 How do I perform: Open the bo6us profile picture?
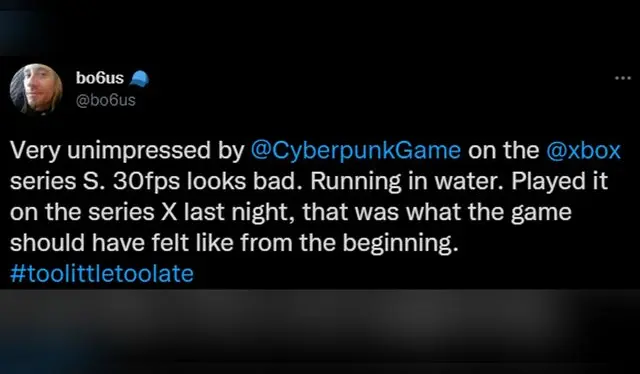(x=36, y=89)
